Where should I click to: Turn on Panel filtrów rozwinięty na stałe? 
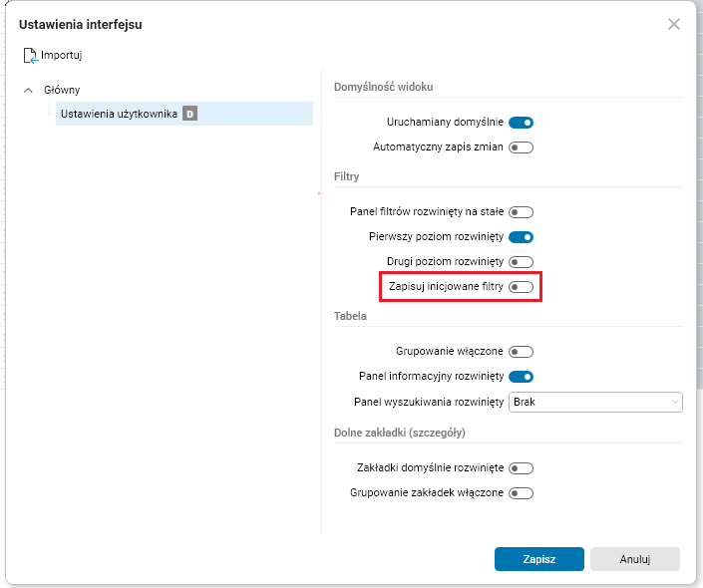tap(522, 212)
